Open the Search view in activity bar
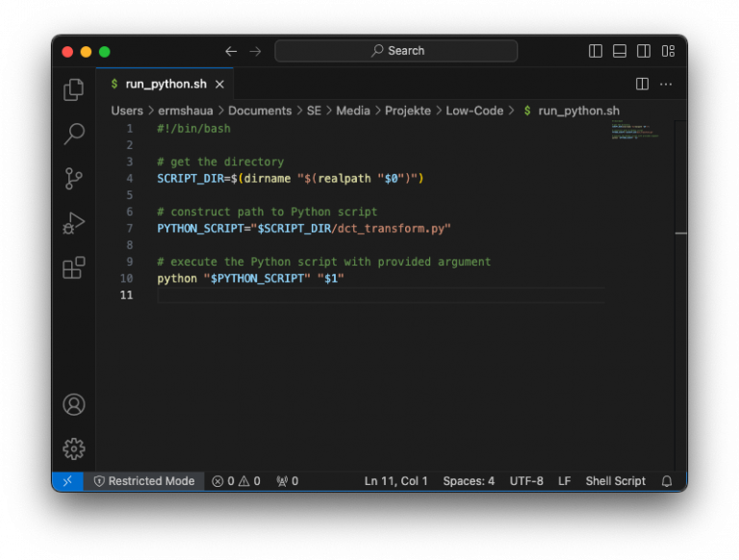The height and width of the screenshot is (560, 739). tap(74, 134)
